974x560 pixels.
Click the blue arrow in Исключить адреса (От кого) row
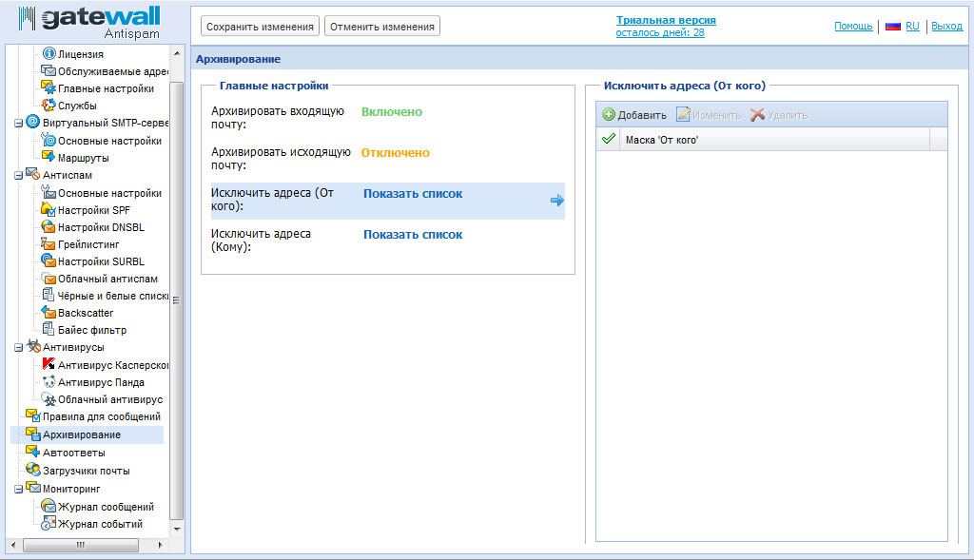click(x=557, y=200)
